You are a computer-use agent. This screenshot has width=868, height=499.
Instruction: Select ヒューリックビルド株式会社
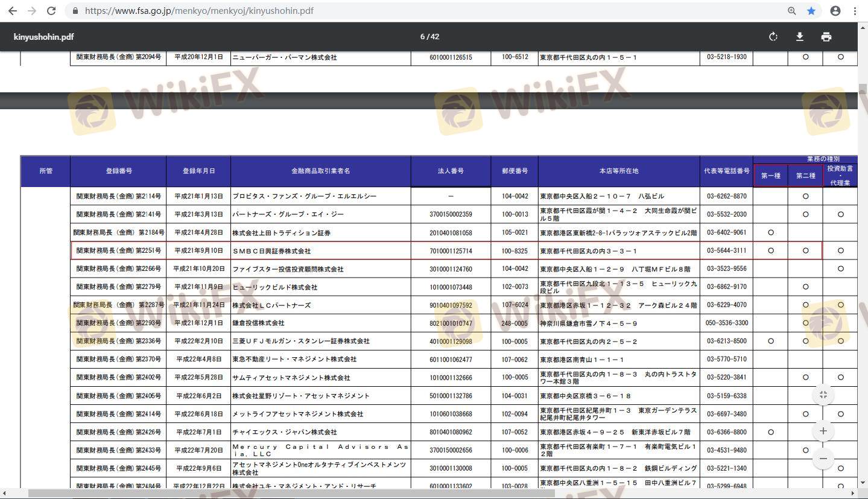coord(275,287)
